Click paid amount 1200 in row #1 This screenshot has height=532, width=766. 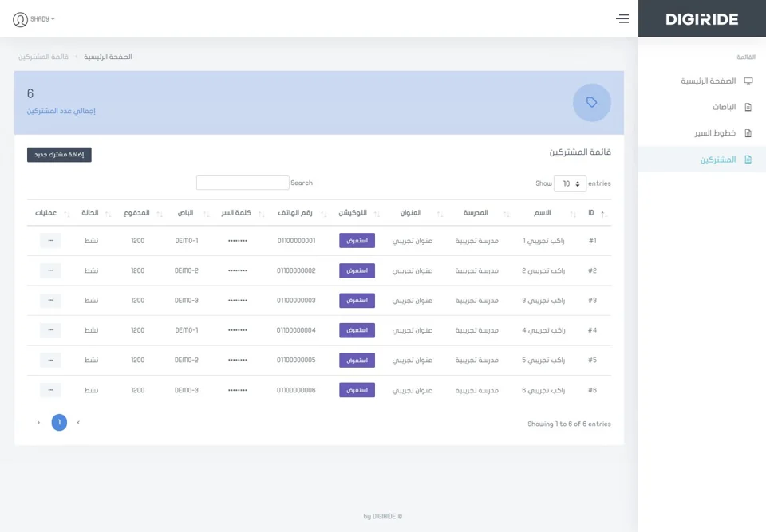138,240
